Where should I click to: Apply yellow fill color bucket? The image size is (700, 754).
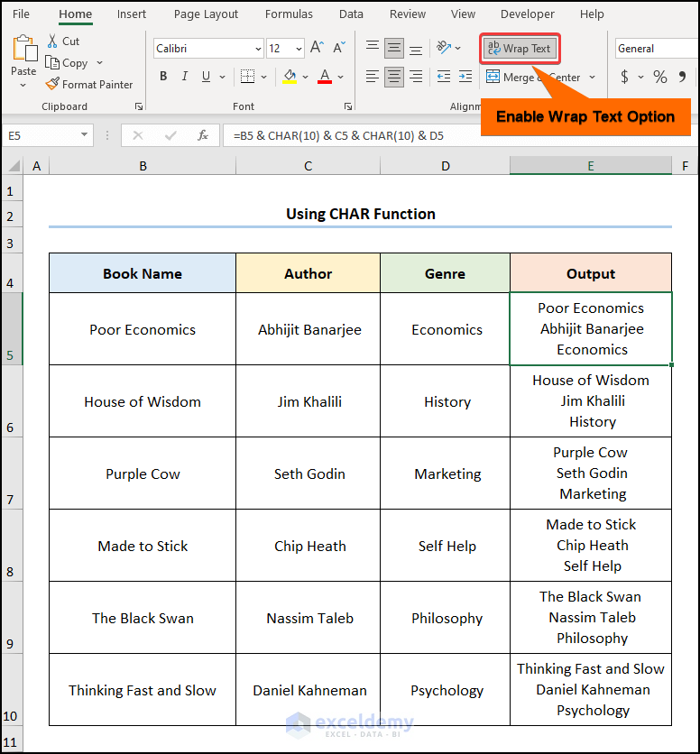pos(290,76)
